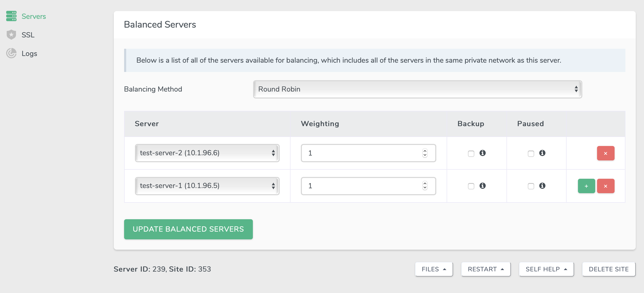This screenshot has width=644, height=293.
Task: Click the SSL shield icon
Action: tap(11, 35)
